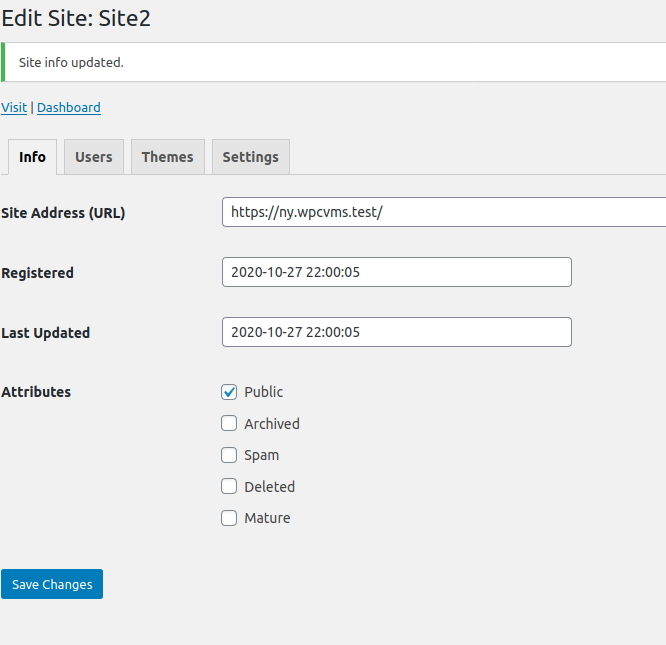
Task: Mark the site as Spam
Action: (229, 455)
